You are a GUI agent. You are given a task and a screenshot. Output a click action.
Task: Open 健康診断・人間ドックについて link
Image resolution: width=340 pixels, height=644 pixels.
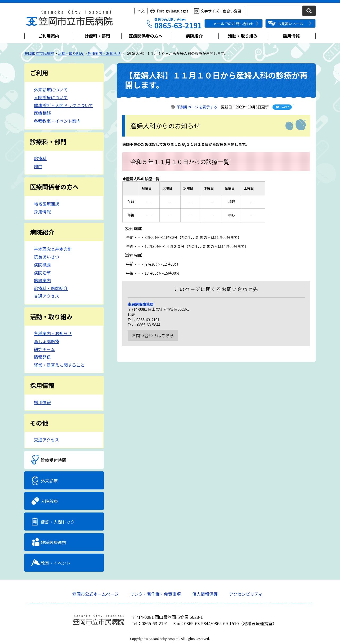63,106
